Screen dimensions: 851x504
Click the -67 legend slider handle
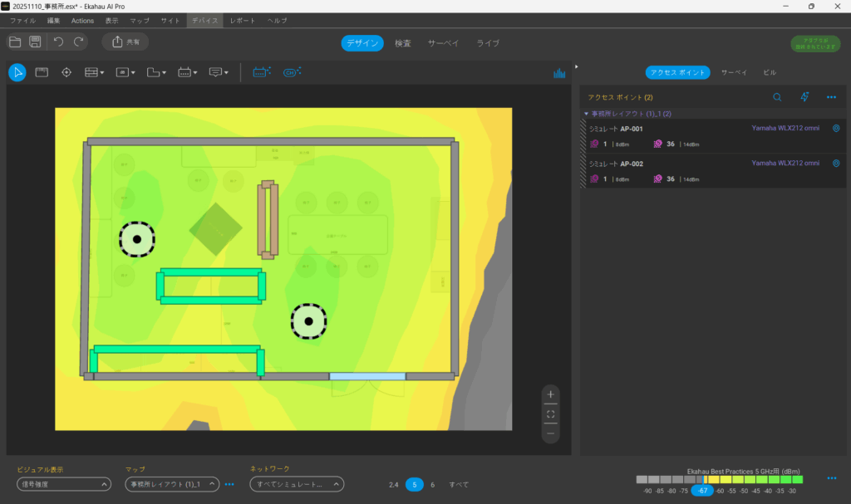tap(703, 491)
